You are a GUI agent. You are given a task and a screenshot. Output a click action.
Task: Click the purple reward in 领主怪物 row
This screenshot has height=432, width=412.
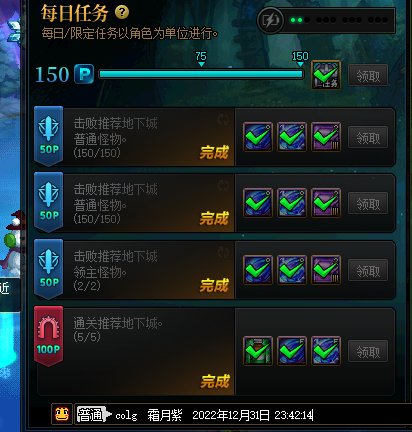point(326,270)
